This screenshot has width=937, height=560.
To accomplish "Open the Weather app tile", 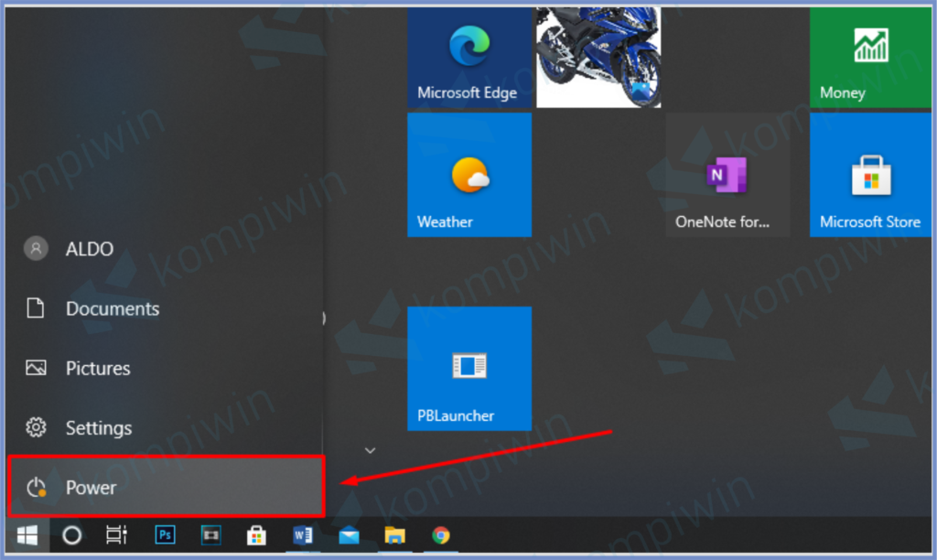I will [x=468, y=175].
